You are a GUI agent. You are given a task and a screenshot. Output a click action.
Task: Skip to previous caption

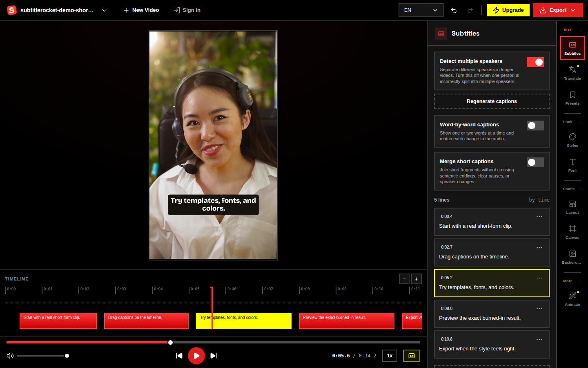coord(179,356)
